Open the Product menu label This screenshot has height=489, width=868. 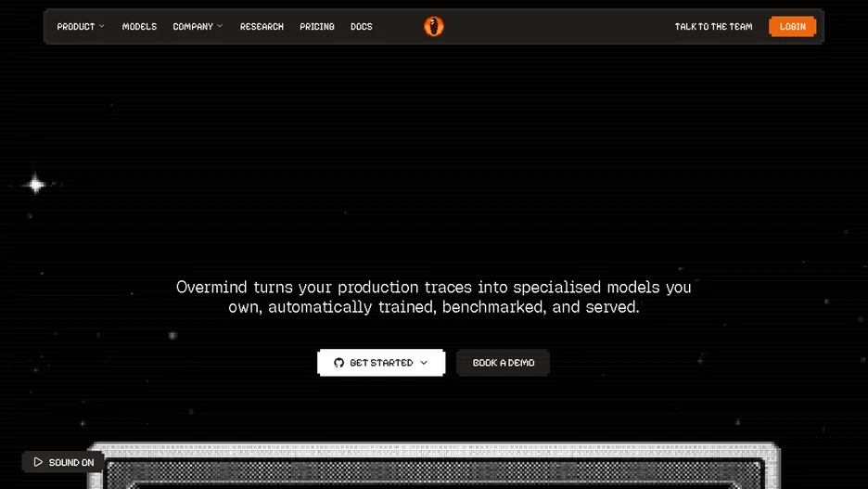[76, 27]
